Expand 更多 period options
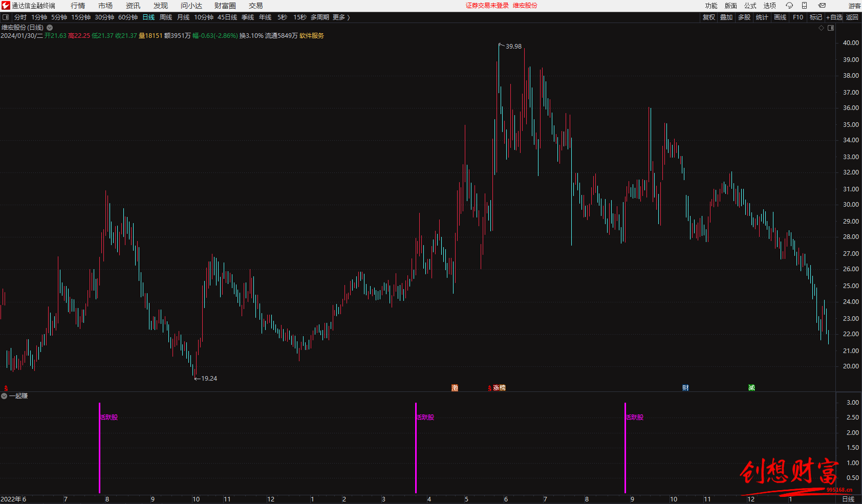862x504 pixels. pos(341,17)
